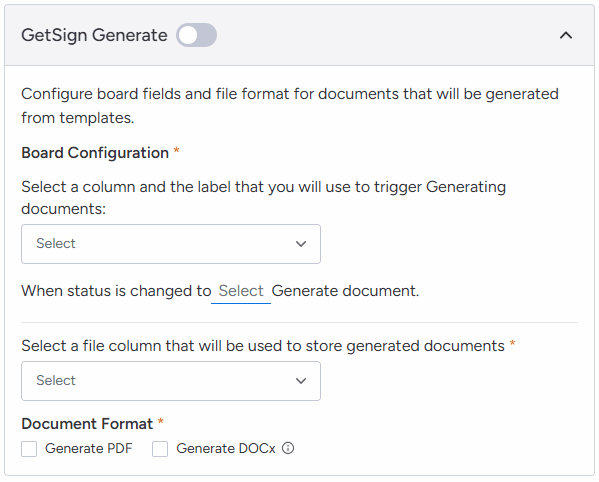Click the Board Configuration heading
This screenshot has height=482, width=599.
click(95, 153)
